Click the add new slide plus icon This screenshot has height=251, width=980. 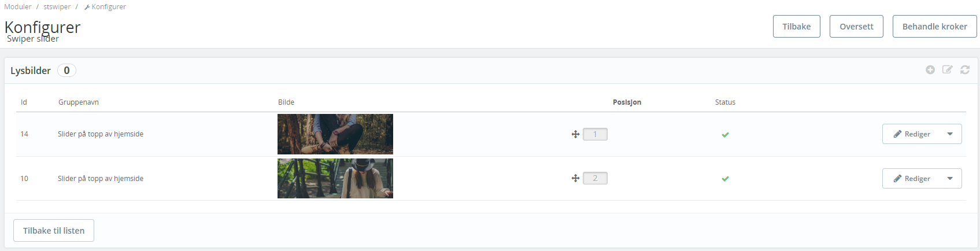930,70
